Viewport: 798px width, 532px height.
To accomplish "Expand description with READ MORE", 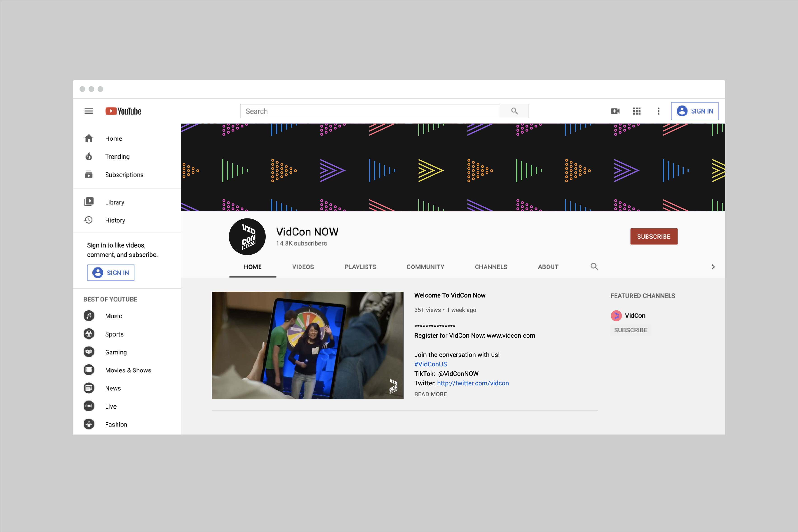I will click(430, 394).
